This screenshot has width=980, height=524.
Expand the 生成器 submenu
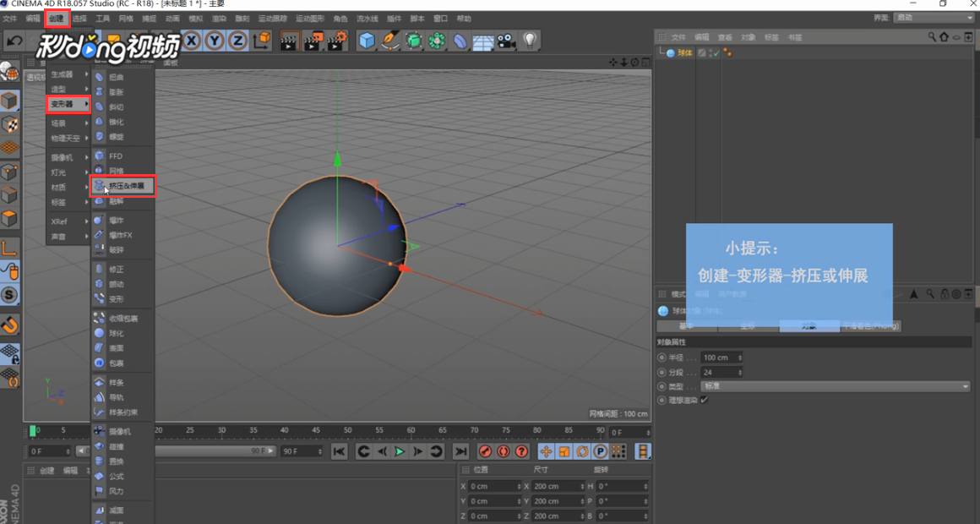tap(68, 74)
